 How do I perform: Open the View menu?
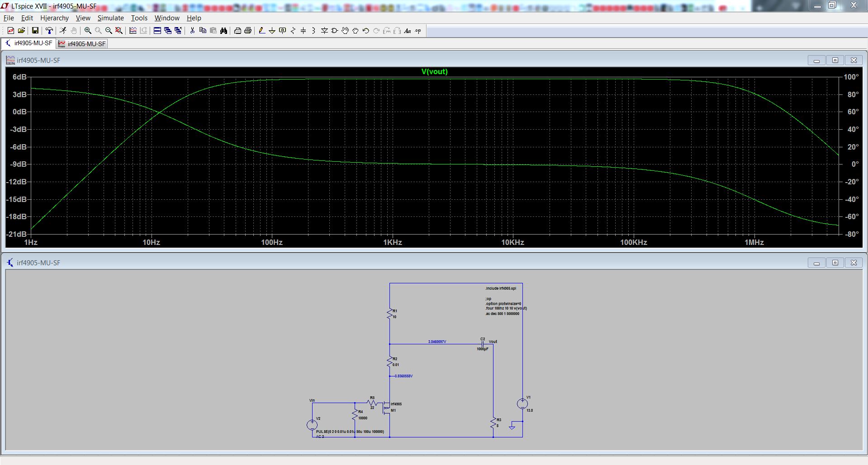click(83, 18)
